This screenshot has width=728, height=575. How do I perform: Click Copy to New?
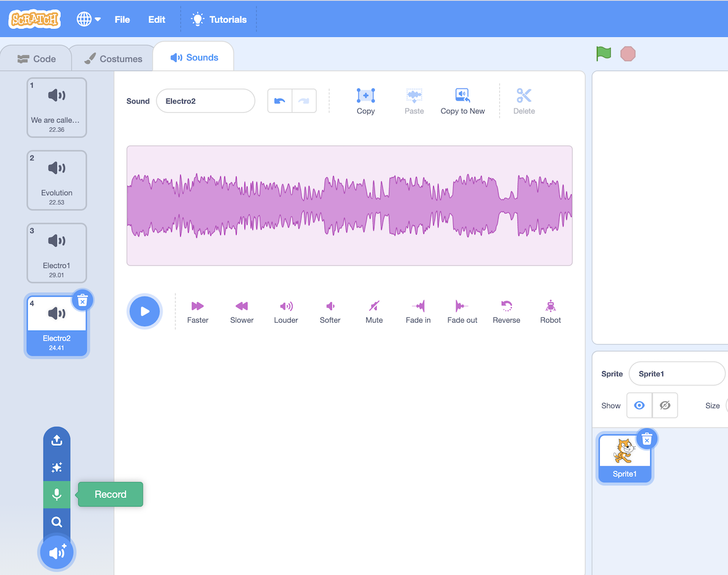coord(463,101)
